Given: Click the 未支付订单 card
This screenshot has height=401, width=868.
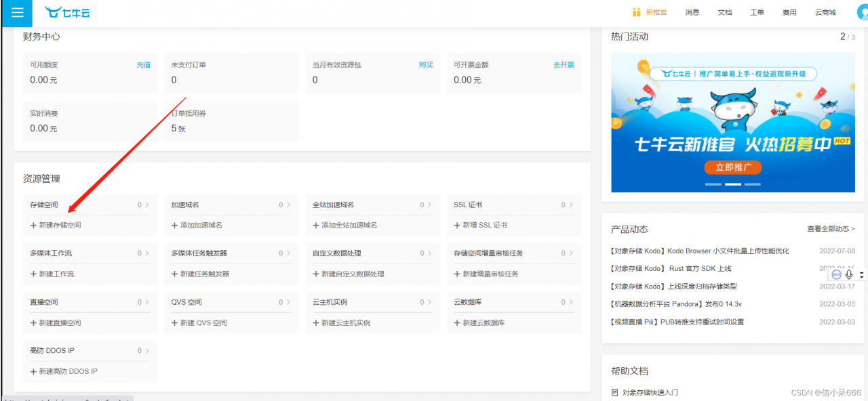Looking at the screenshot, I should click(x=231, y=72).
